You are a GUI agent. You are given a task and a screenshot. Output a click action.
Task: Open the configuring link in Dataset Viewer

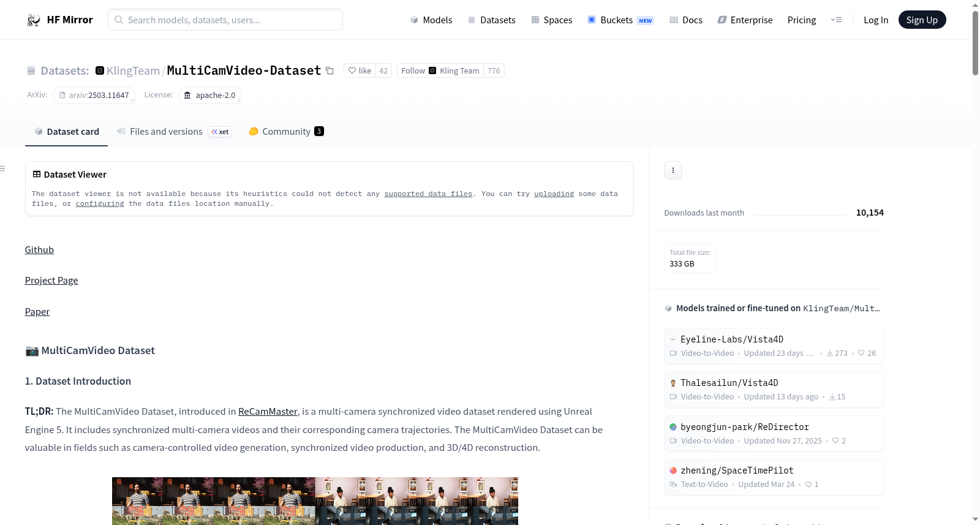click(x=100, y=203)
